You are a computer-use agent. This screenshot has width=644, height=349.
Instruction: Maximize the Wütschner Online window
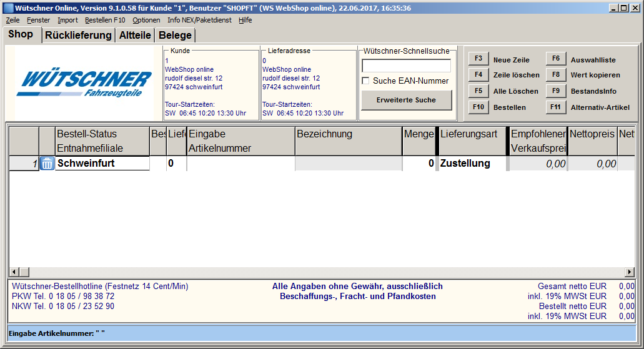(x=623, y=7)
